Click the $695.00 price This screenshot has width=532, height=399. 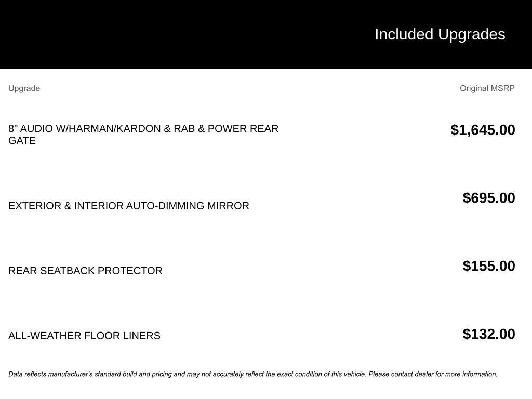(489, 198)
